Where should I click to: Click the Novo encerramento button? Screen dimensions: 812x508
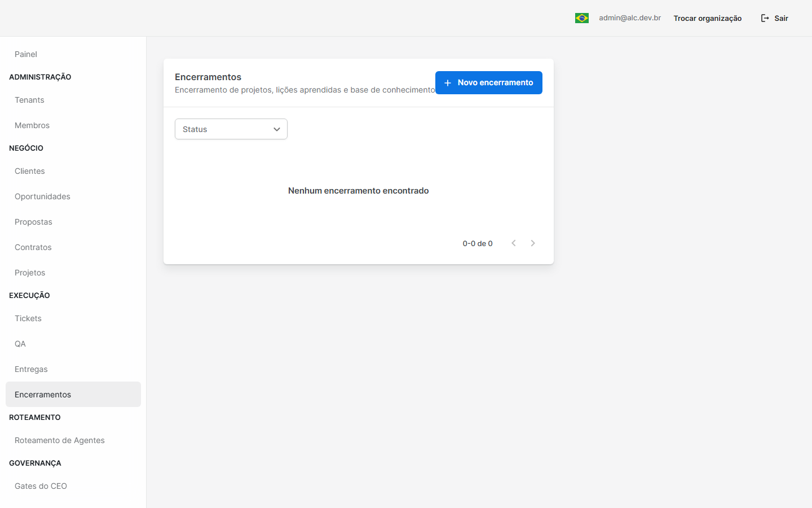[x=489, y=82]
